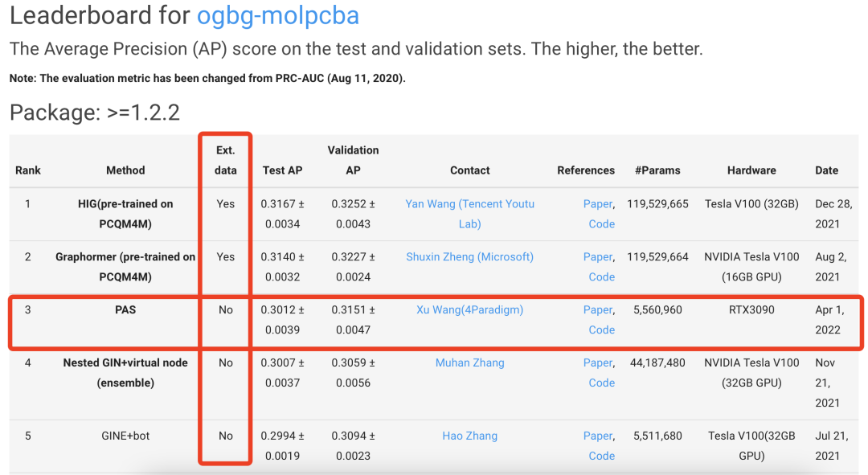This screenshot has height=475, width=868.
Task: Open the ogbg-molpcba dataset link
Action: click(278, 16)
